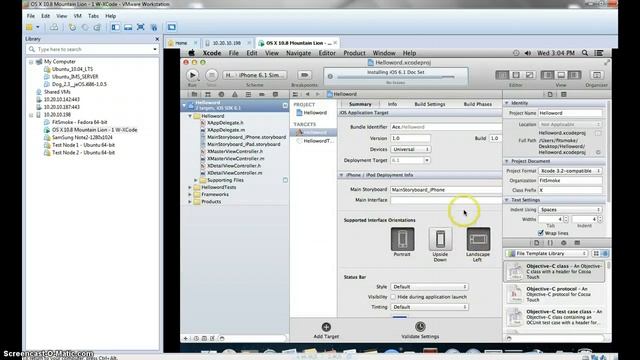Show the Debug navigator icon
640x360 pixels.
click(x=248, y=94)
